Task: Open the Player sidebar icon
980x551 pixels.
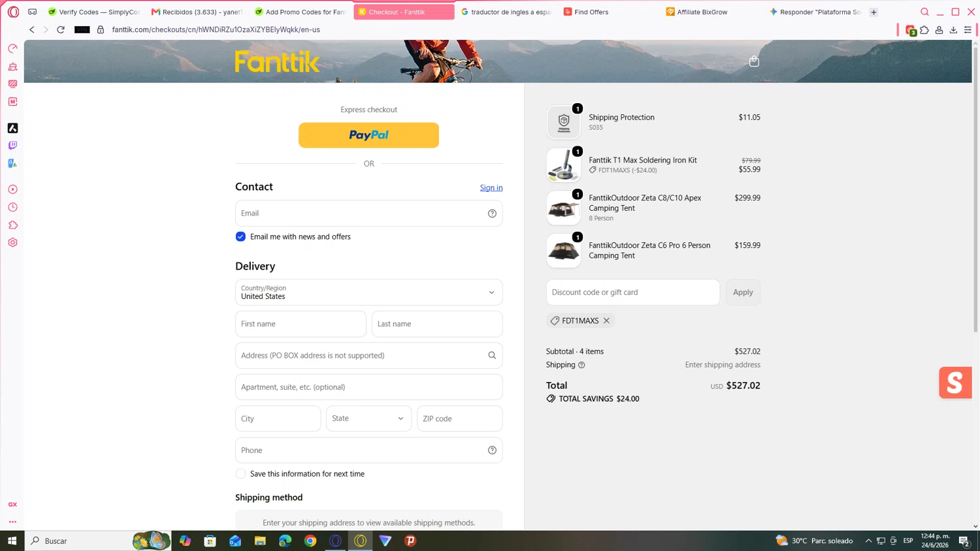Action: pos(12,189)
